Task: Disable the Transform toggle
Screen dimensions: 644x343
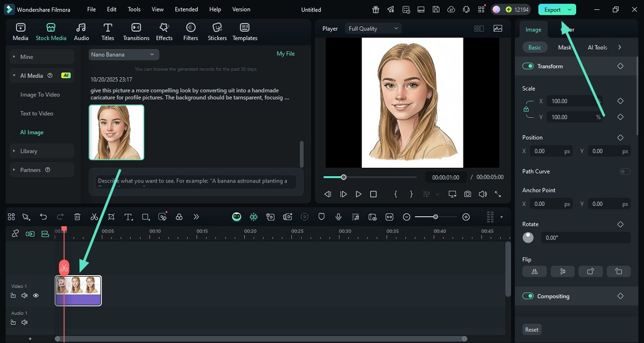Action: (527, 66)
